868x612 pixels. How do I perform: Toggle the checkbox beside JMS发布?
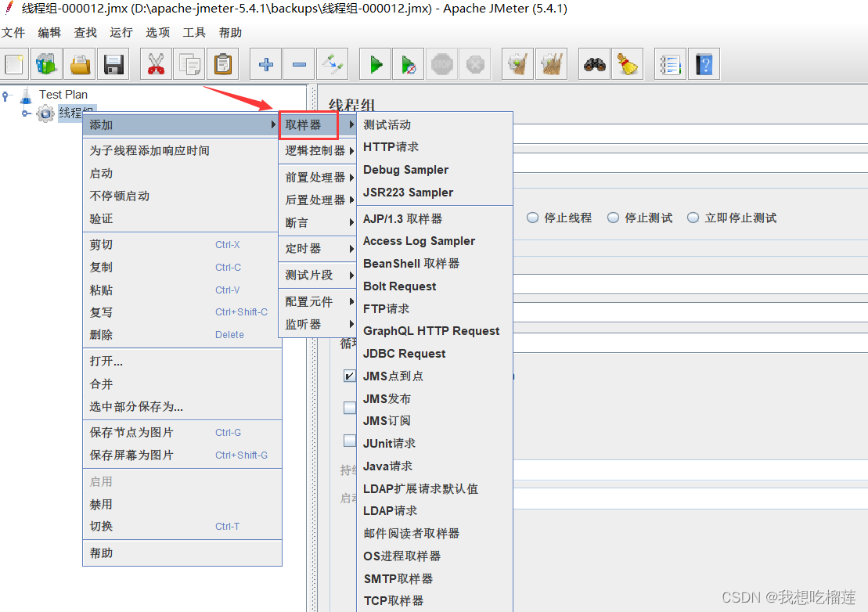(x=349, y=408)
